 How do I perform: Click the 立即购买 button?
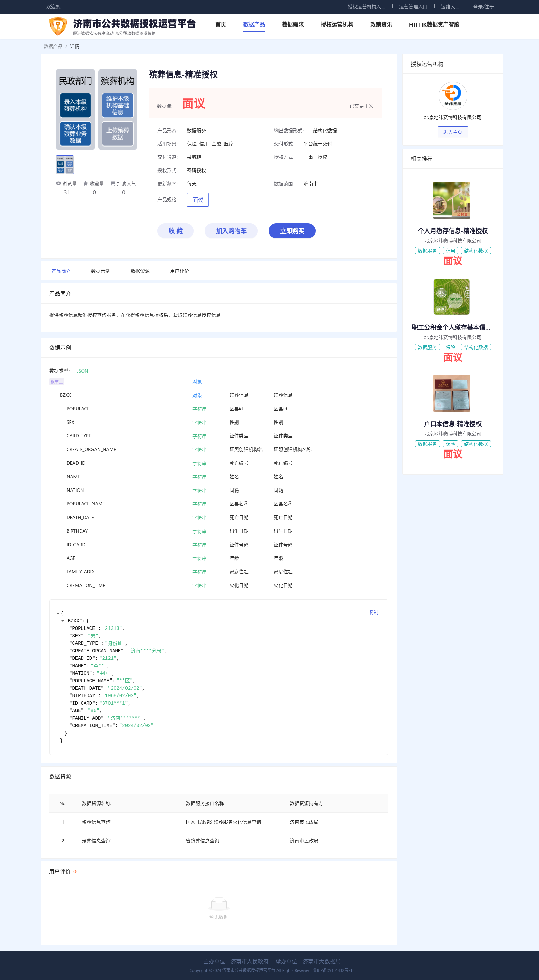point(292,231)
